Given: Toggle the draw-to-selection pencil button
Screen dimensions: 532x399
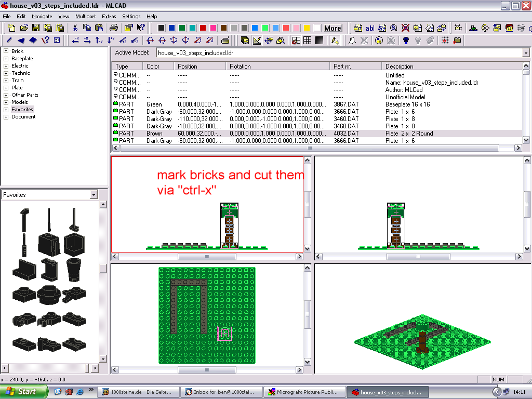Looking at the screenshot, I should 335,41.
